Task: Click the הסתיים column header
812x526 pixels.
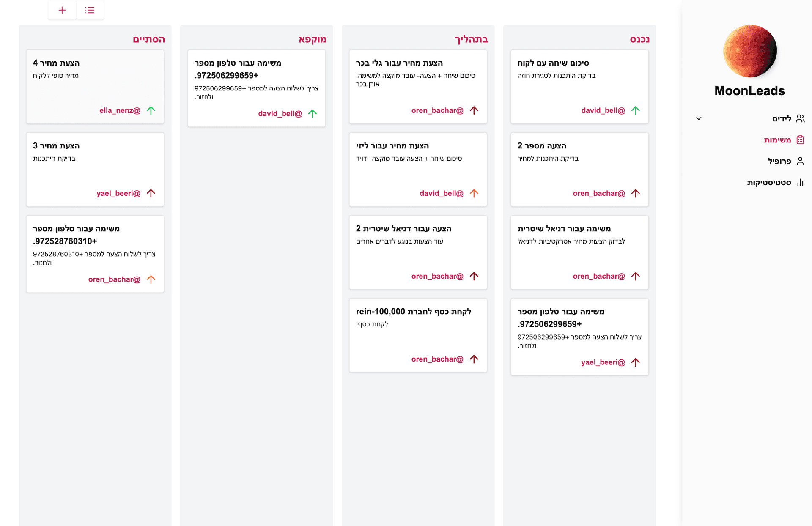Action: click(149, 39)
